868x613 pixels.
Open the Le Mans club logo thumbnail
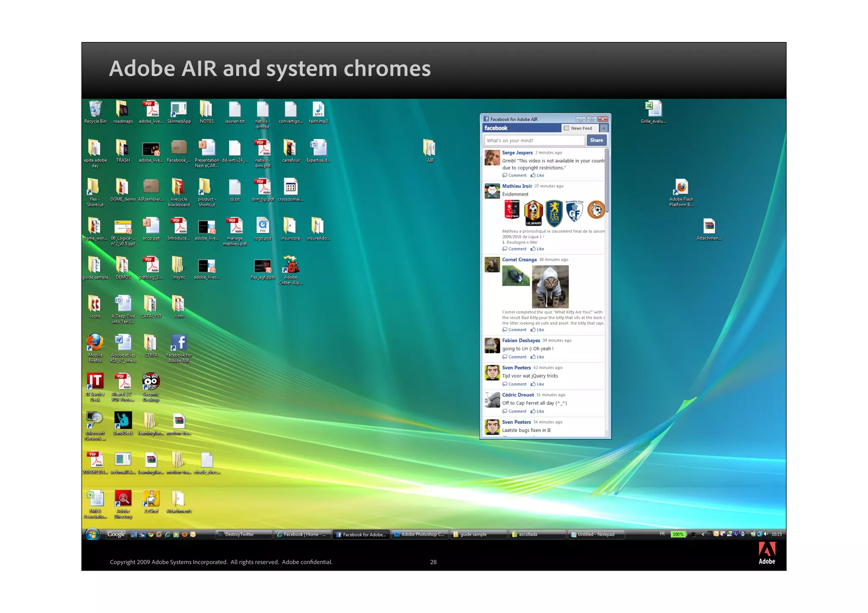coord(533,213)
